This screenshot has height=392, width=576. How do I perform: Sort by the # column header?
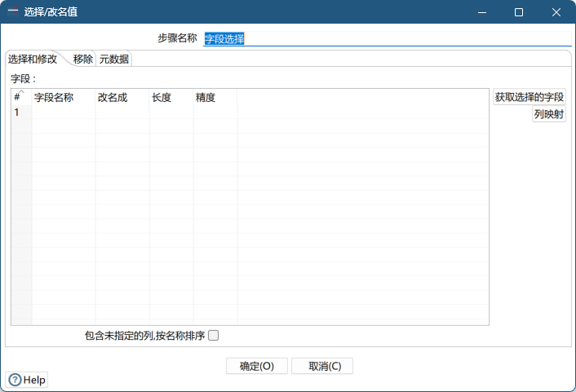coord(21,97)
